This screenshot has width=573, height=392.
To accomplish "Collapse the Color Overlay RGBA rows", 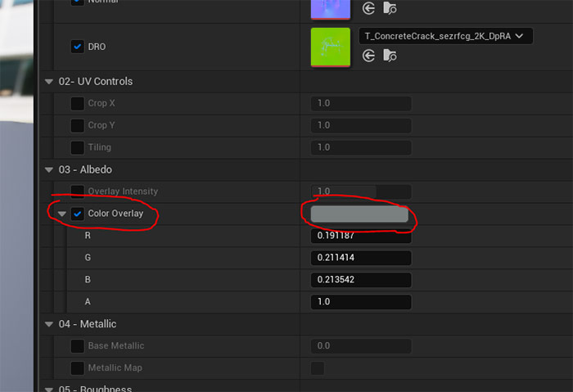I will click(61, 214).
